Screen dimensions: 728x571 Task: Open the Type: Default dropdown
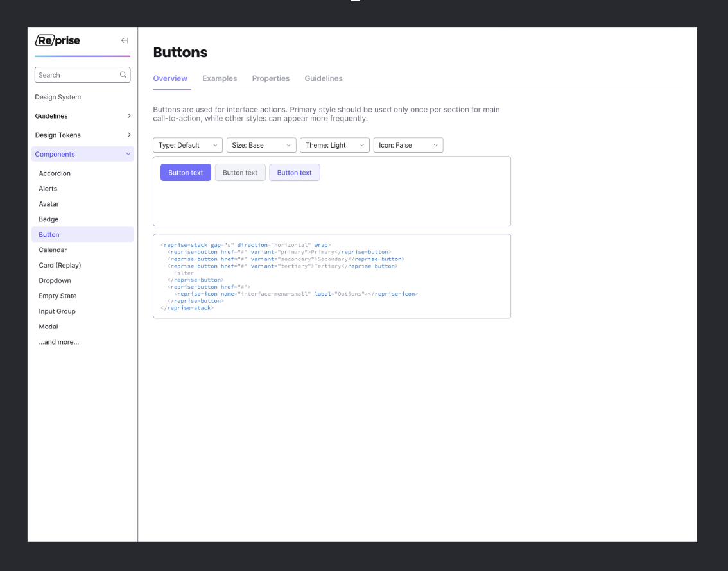tap(187, 145)
